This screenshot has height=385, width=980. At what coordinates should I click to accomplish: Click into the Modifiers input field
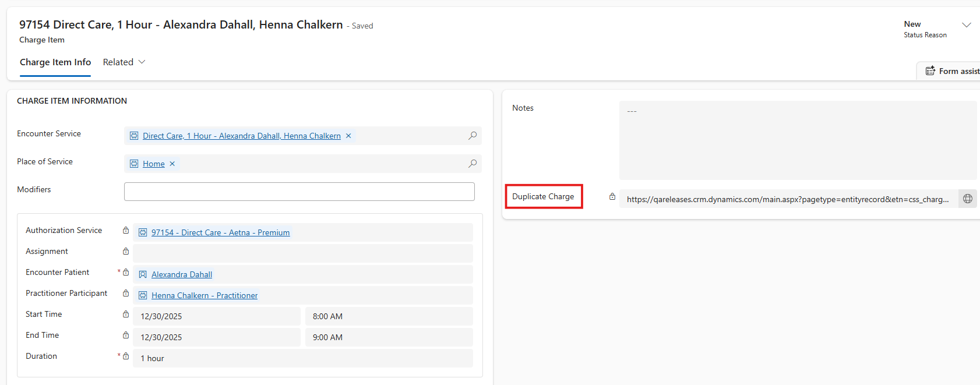299,192
